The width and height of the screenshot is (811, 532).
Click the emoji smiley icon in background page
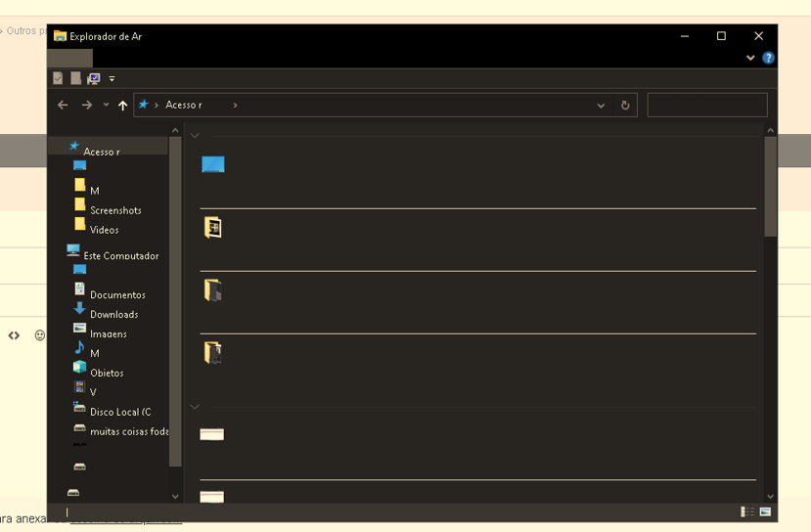40,335
